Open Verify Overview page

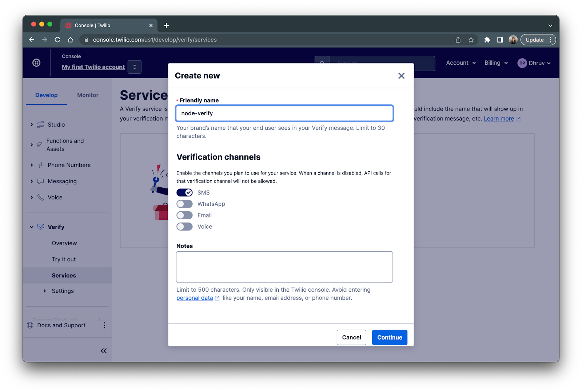click(x=64, y=243)
